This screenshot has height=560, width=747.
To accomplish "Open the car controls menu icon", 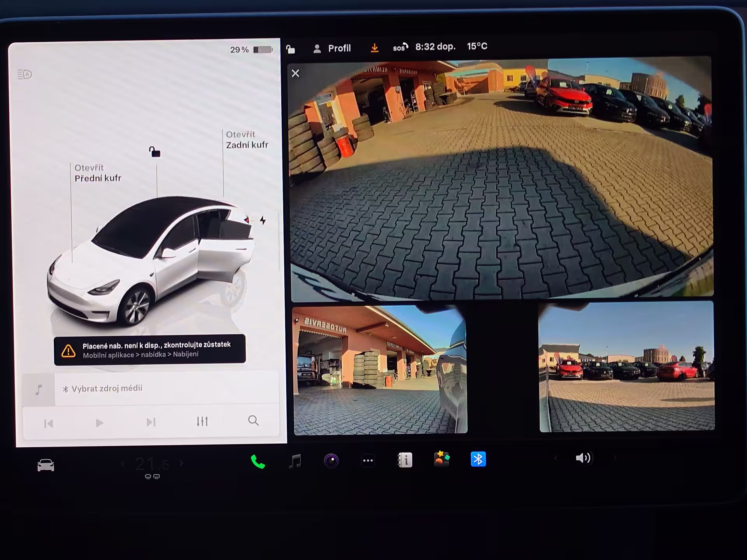I will (46, 465).
